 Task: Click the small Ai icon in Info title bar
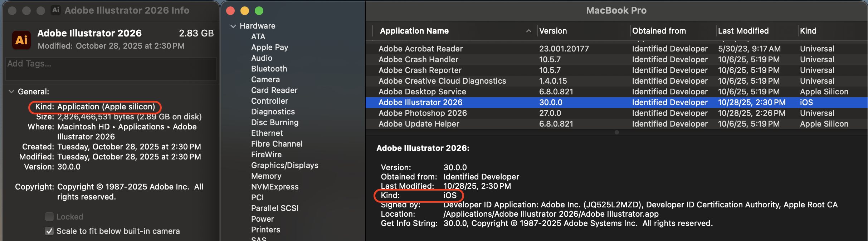[55, 10]
